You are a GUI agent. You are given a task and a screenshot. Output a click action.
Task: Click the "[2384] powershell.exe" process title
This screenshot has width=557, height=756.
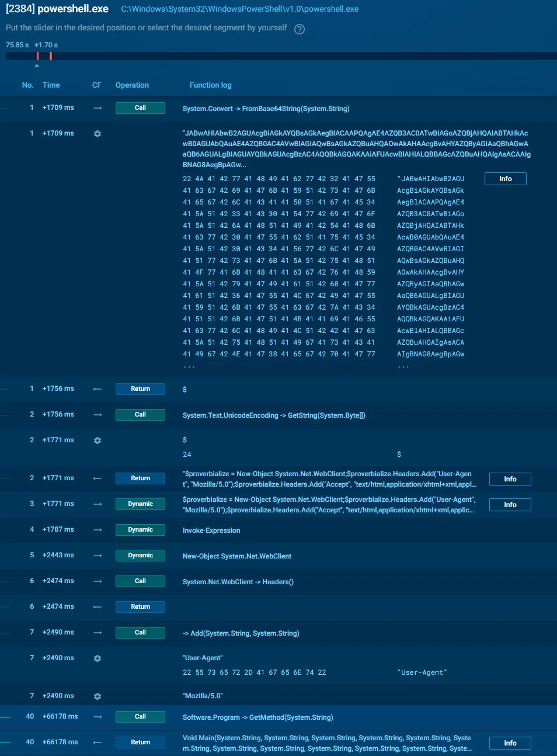(57, 9)
